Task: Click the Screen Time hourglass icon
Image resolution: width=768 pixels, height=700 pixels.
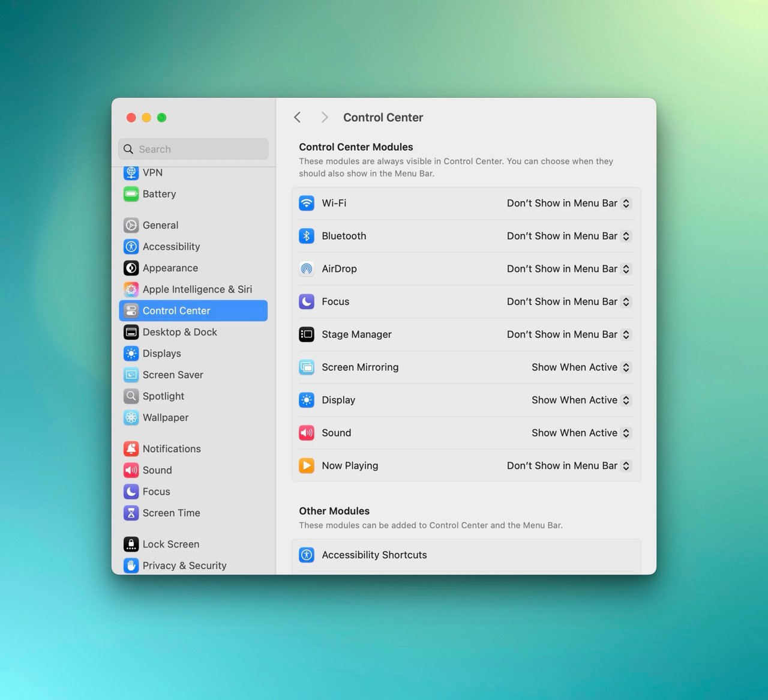Action: [131, 513]
